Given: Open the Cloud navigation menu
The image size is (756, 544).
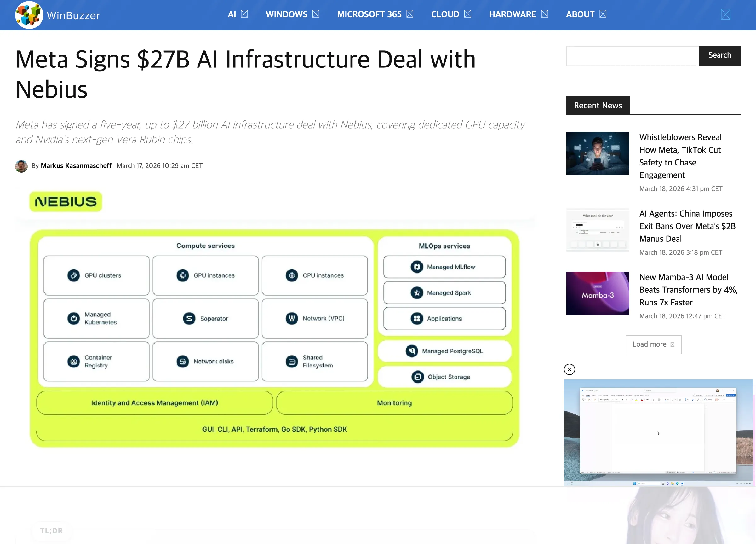Looking at the screenshot, I should coord(445,14).
